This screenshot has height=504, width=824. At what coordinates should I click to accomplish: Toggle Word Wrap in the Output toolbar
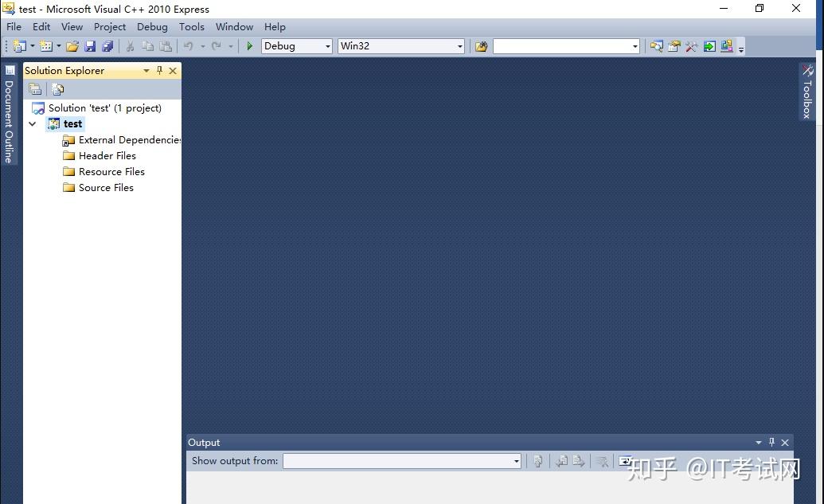coord(626,460)
